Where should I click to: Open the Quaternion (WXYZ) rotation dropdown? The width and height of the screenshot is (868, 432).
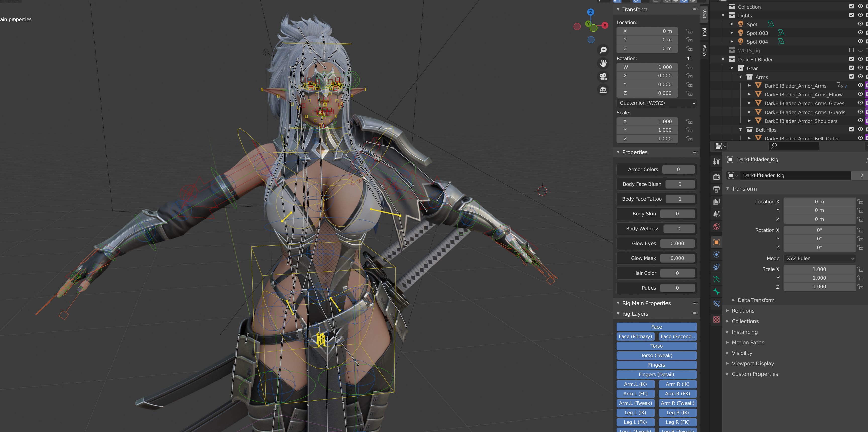(x=657, y=103)
